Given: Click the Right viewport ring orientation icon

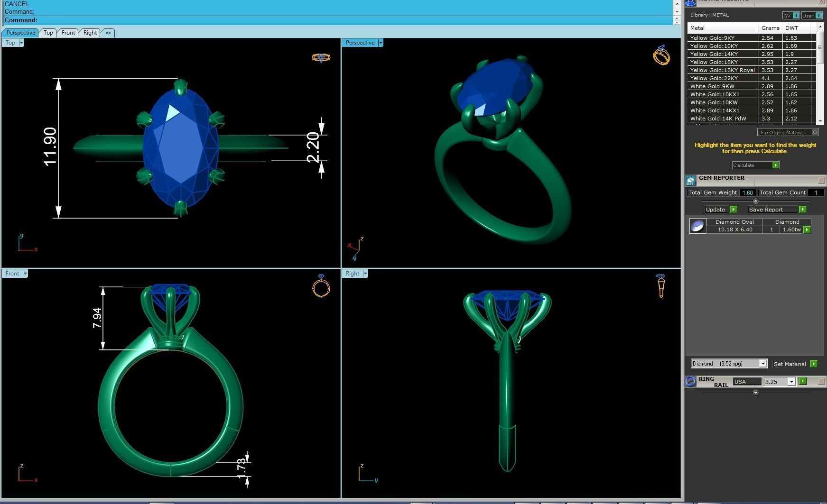Looking at the screenshot, I should (x=660, y=285).
